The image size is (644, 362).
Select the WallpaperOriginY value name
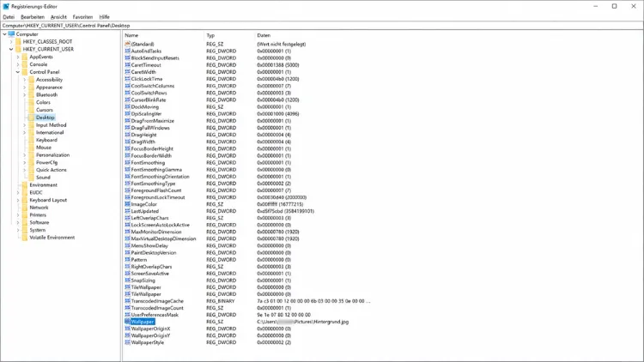[150, 335]
